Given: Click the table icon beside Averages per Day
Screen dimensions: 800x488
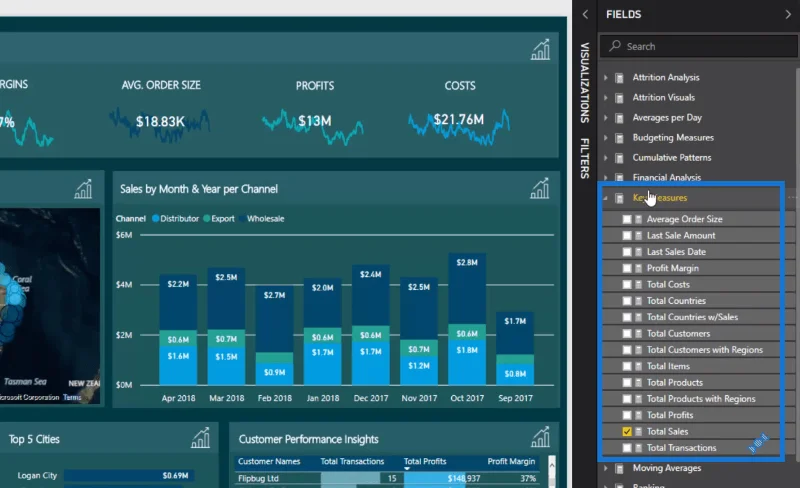Looking at the screenshot, I should (x=619, y=118).
